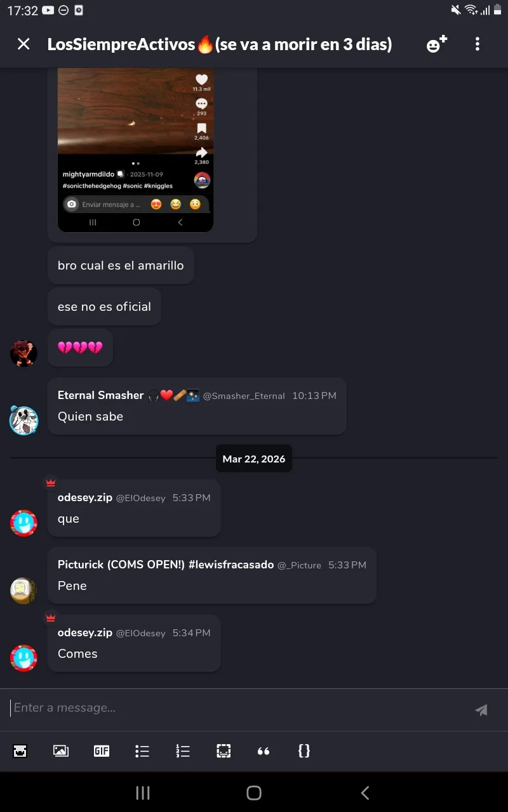The image size is (508, 812).
Task: Open the image attachment icon
Action: 61,751
